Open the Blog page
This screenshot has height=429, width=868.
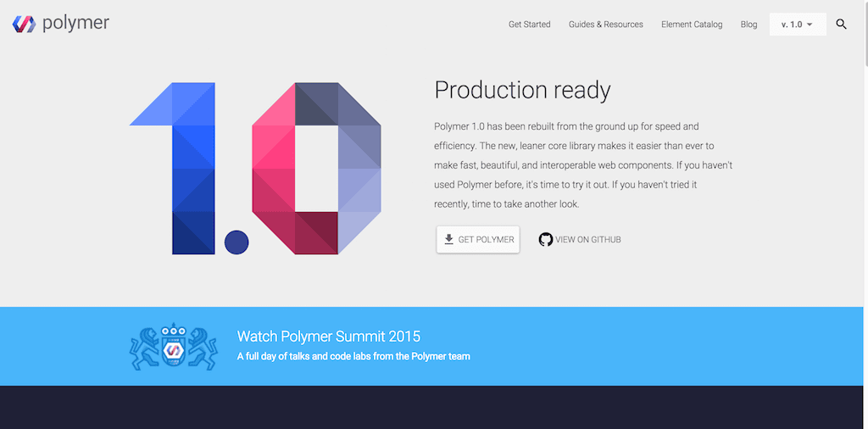click(x=748, y=25)
